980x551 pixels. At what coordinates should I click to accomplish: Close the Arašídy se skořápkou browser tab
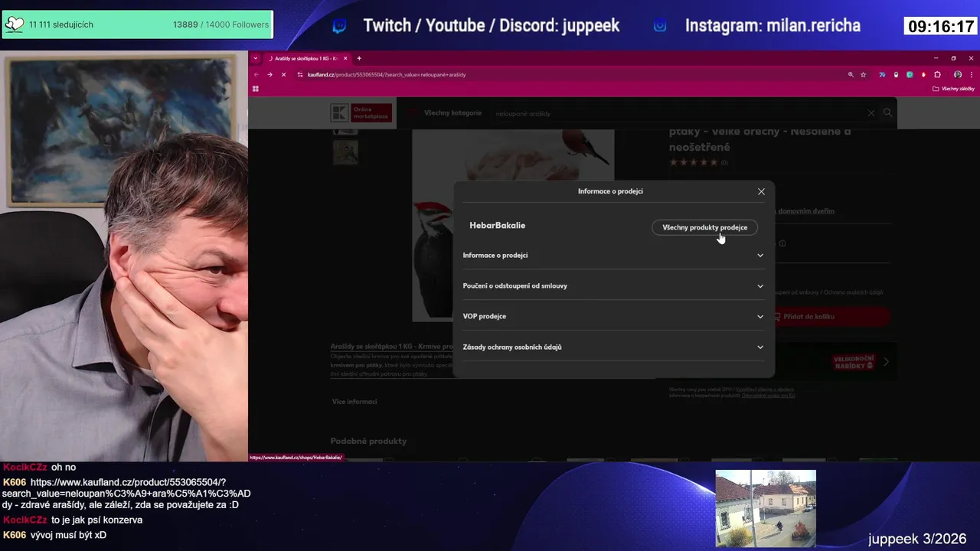point(345,58)
